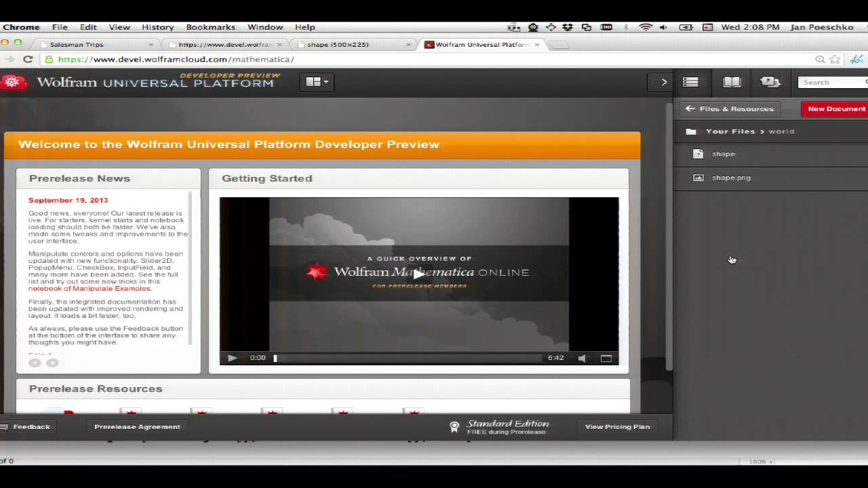Open the notebook of Manipulate Examples link
The height and width of the screenshot is (488, 868).
pos(90,288)
